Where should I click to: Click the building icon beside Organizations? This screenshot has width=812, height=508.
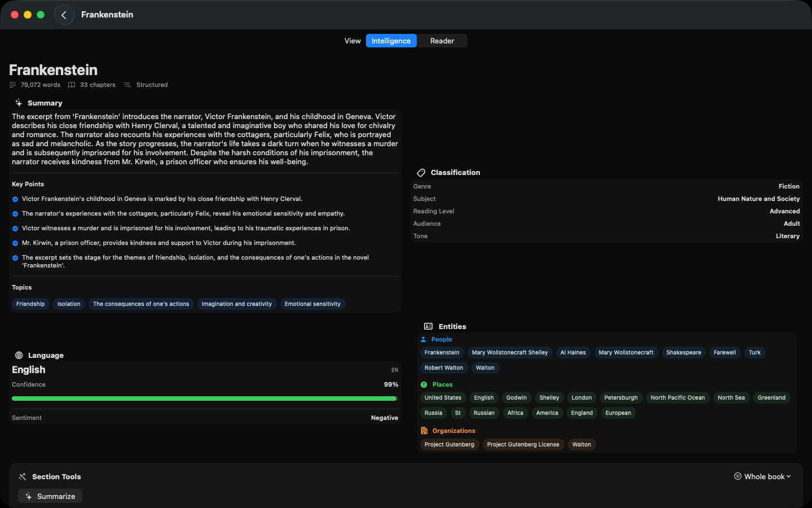[424, 431]
